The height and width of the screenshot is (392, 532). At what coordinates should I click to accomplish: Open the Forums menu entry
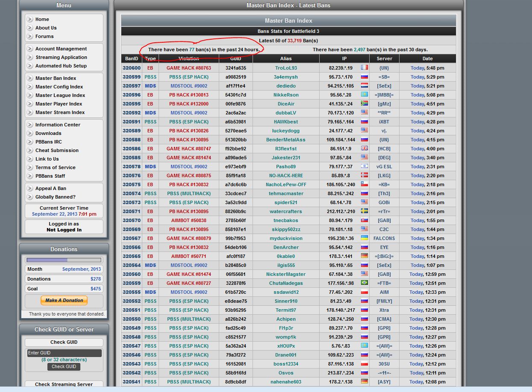(x=44, y=36)
